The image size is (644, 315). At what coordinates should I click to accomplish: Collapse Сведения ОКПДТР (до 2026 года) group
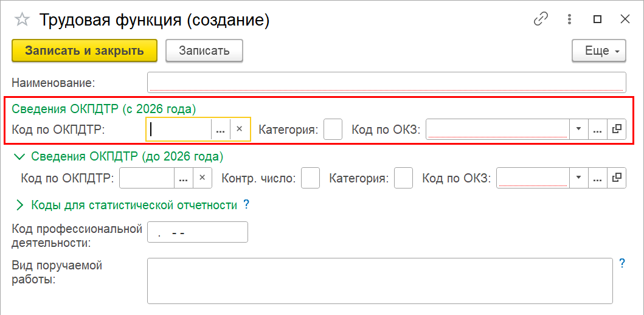20,156
